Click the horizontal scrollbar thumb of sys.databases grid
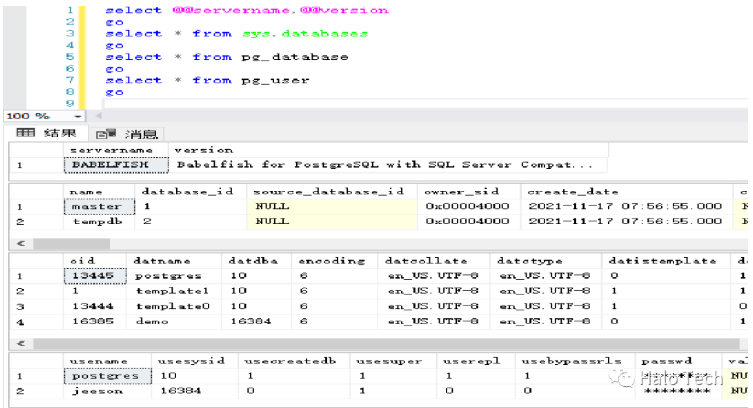Viewport: 753px width, 408px height. click(x=72, y=243)
